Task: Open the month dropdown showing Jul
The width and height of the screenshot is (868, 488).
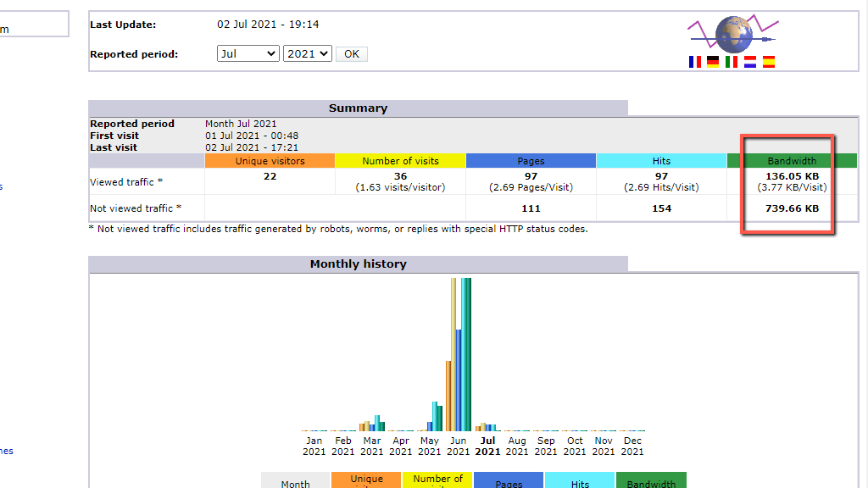Action: [248, 53]
